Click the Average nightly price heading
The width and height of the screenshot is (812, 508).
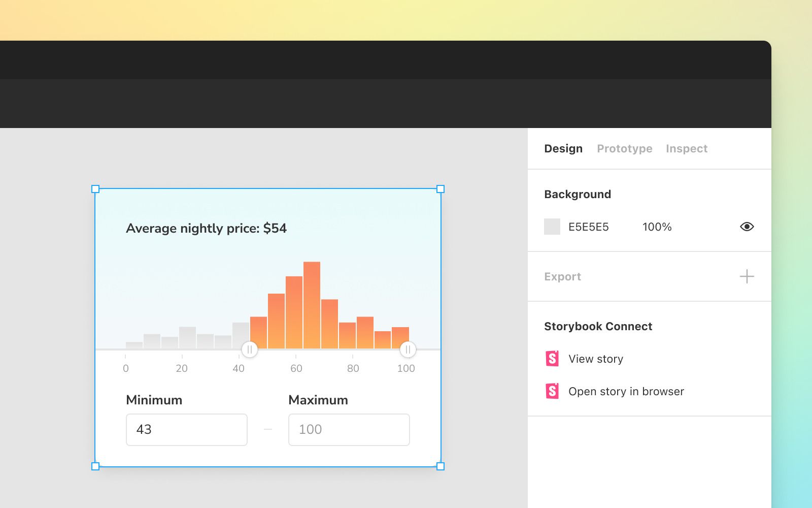[x=206, y=228]
